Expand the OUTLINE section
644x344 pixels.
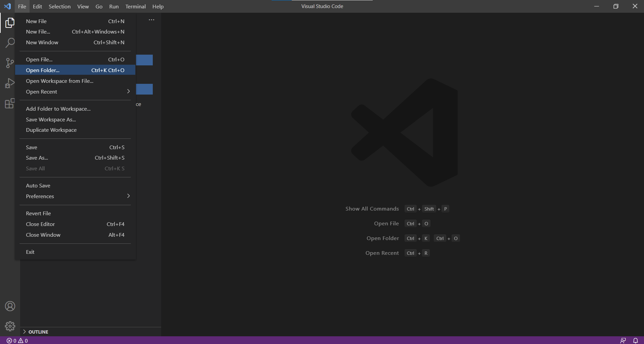pyautogui.click(x=91, y=332)
